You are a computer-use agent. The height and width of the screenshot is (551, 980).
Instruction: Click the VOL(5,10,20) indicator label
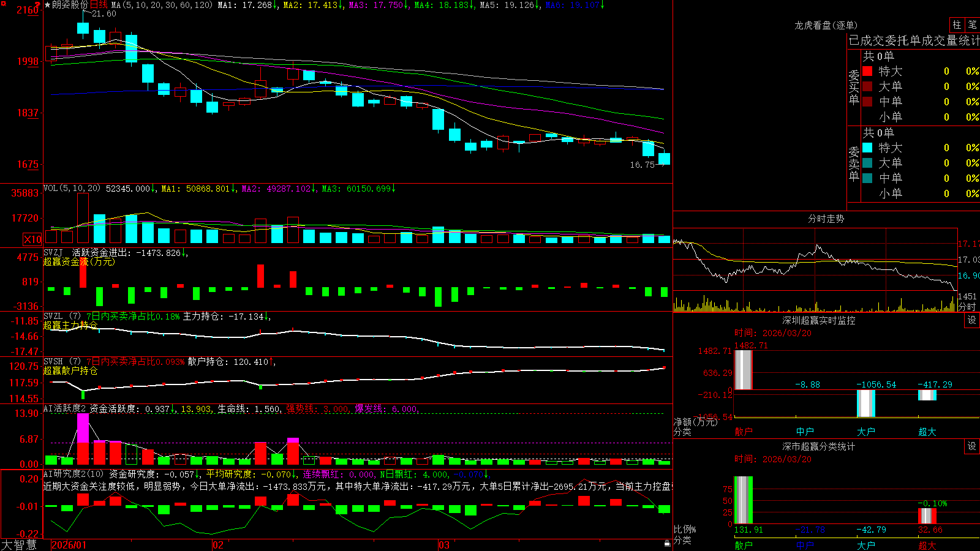(x=72, y=189)
